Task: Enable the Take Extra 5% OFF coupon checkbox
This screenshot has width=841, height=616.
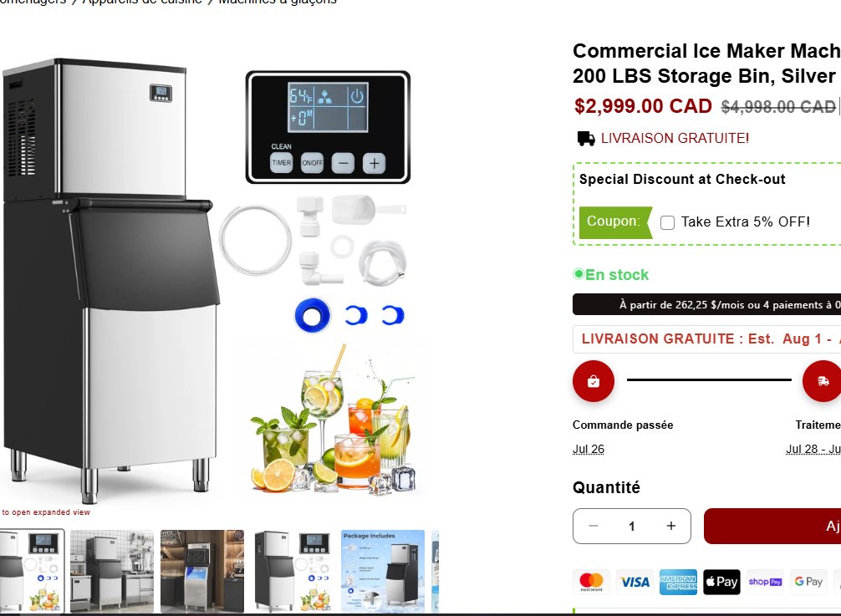Action: [x=667, y=222]
